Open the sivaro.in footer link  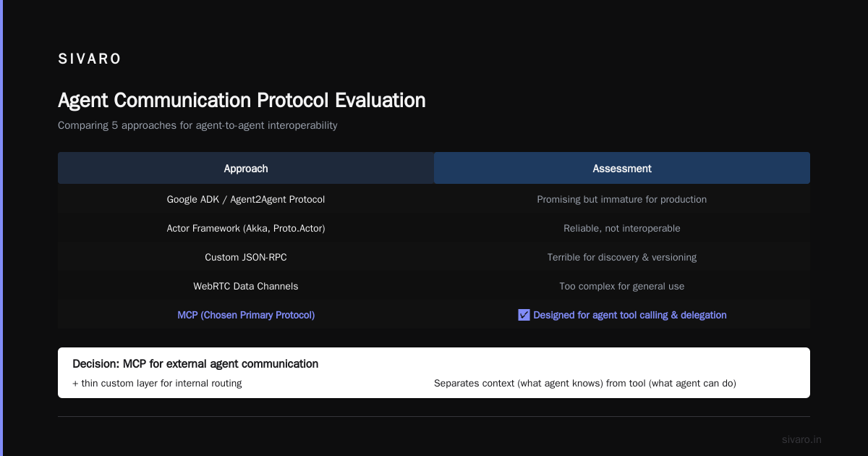click(x=801, y=439)
